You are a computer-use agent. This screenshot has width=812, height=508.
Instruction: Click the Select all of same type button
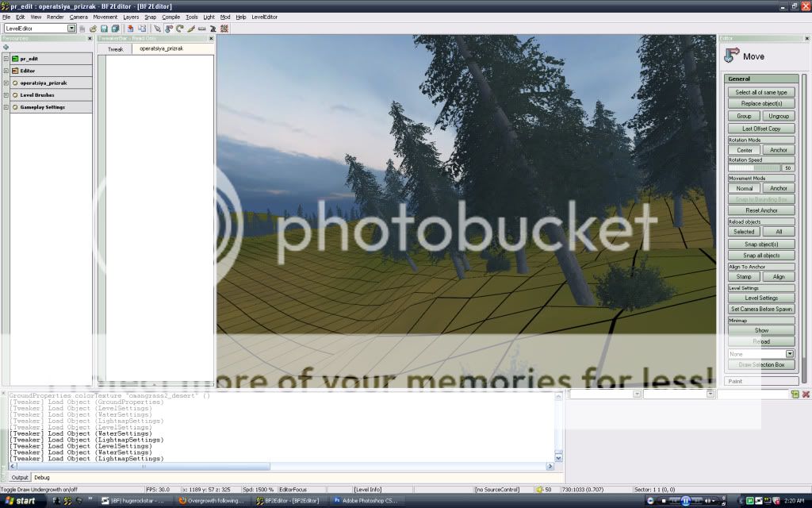(760, 92)
